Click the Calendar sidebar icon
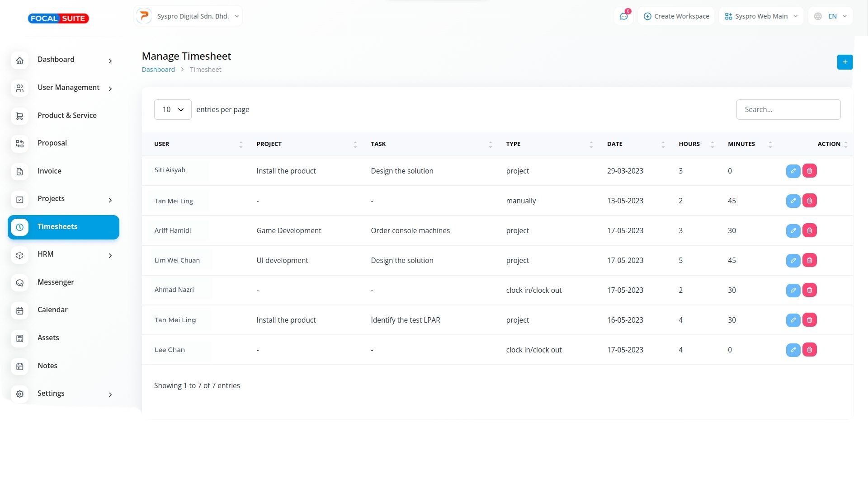868x488 pixels. [20, 310]
